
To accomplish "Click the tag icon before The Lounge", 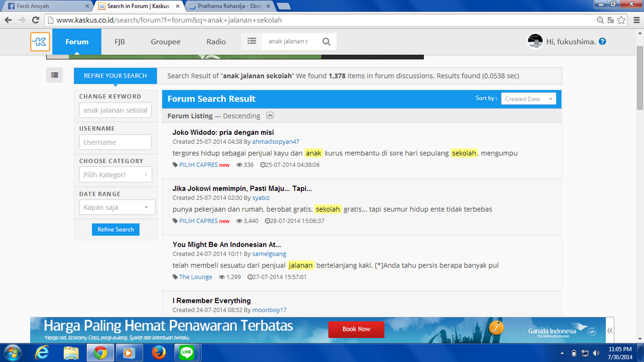I will point(175,277).
